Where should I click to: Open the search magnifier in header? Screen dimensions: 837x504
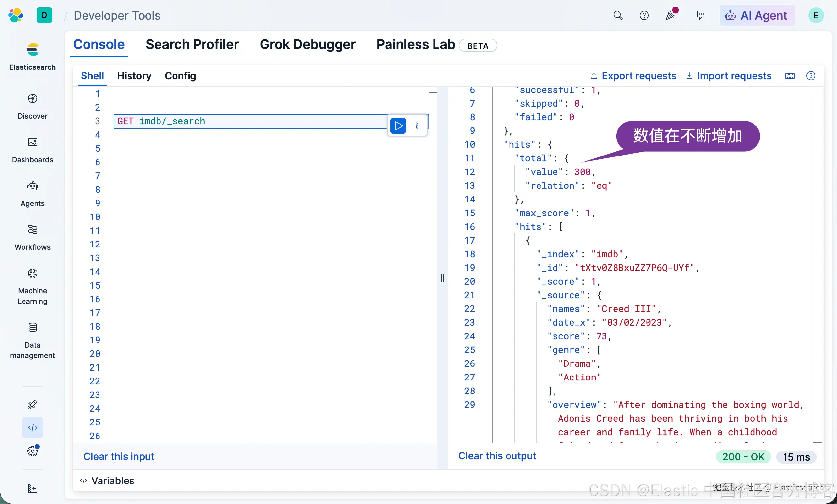617,15
